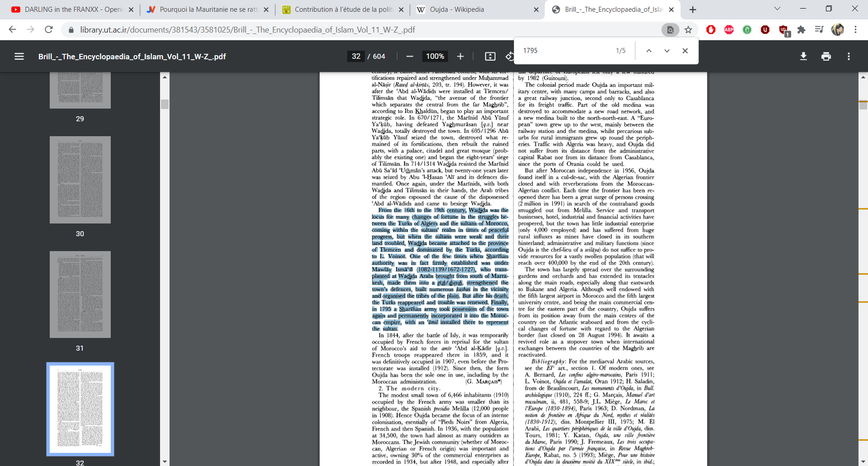Print the PDF document
This screenshot has width=868, height=466.
pyautogui.click(x=826, y=57)
